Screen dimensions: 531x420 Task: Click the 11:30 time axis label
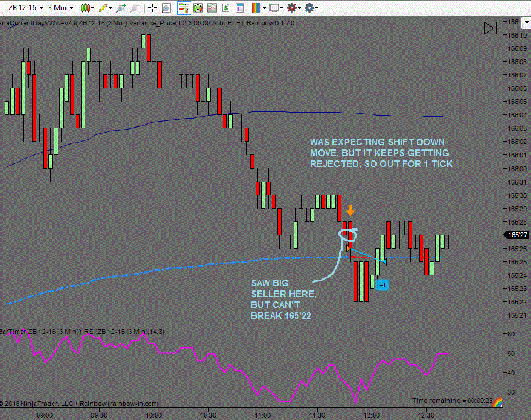pyautogui.click(x=317, y=415)
